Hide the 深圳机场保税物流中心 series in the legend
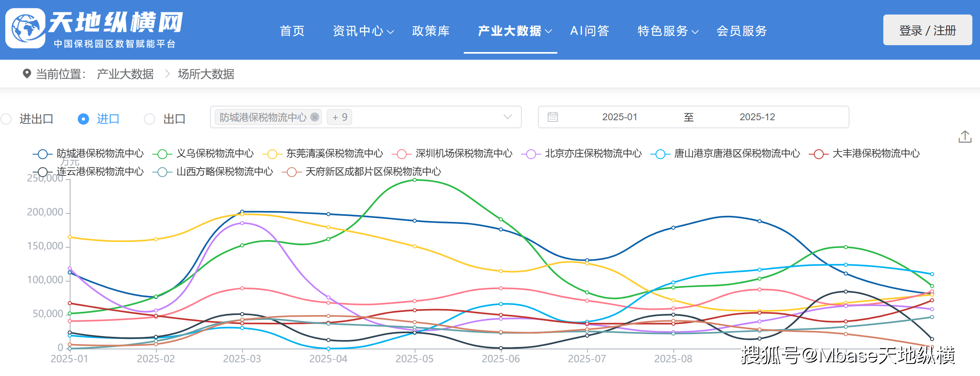The height and width of the screenshot is (376, 980). (x=463, y=154)
